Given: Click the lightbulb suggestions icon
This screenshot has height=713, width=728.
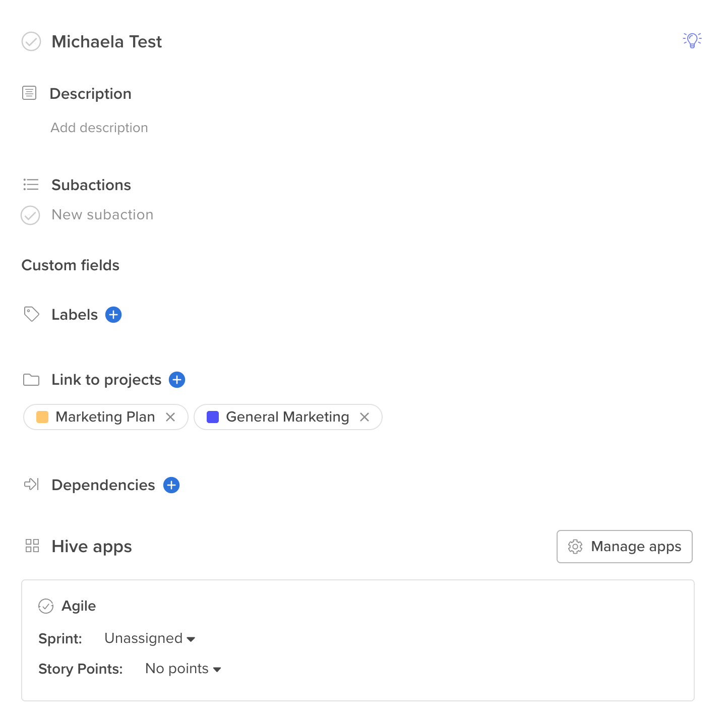Looking at the screenshot, I should pyautogui.click(x=692, y=40).
